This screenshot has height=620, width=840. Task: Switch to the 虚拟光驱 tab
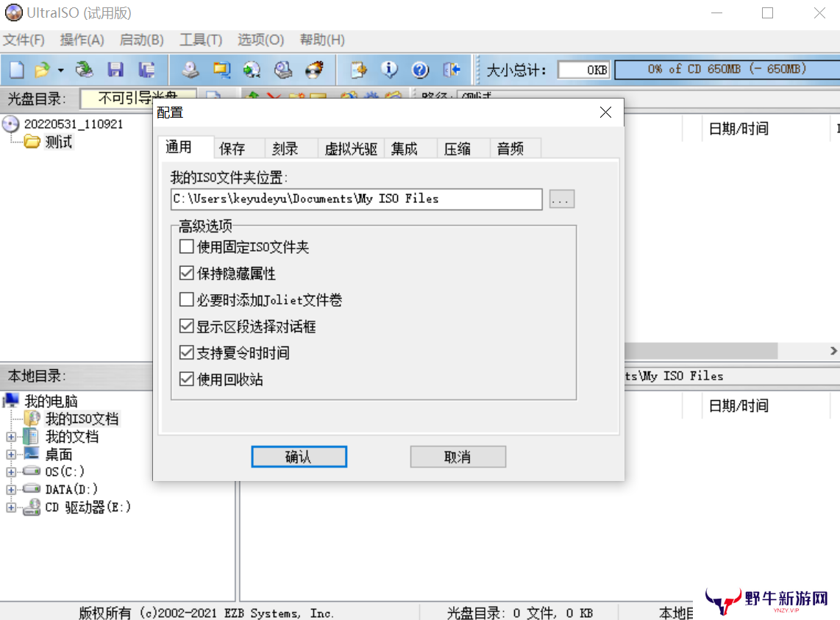351,149
